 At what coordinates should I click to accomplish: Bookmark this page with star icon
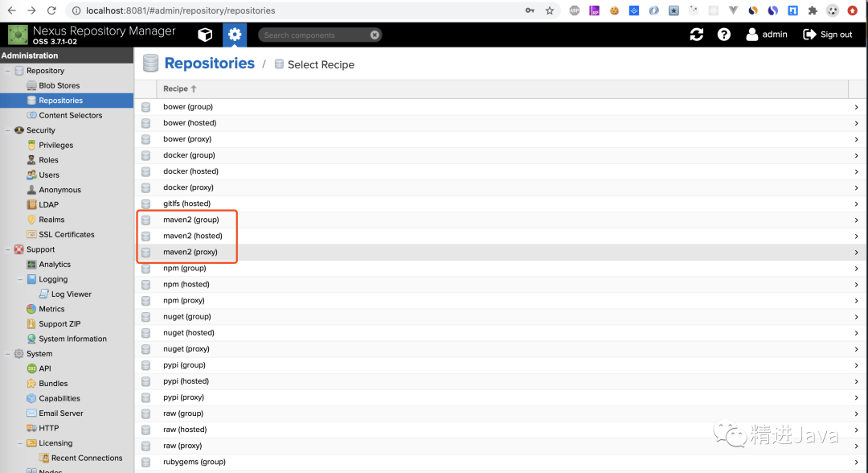point(550,10)
